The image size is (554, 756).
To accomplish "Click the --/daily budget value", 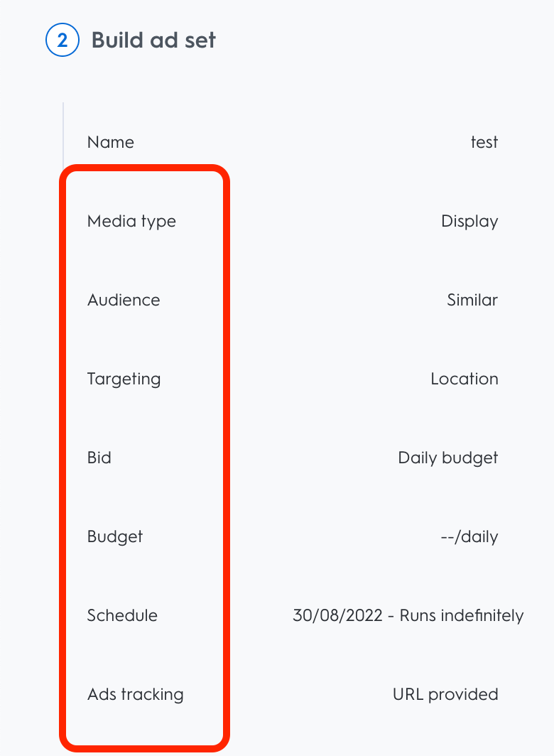I will [x=469, y=536].
